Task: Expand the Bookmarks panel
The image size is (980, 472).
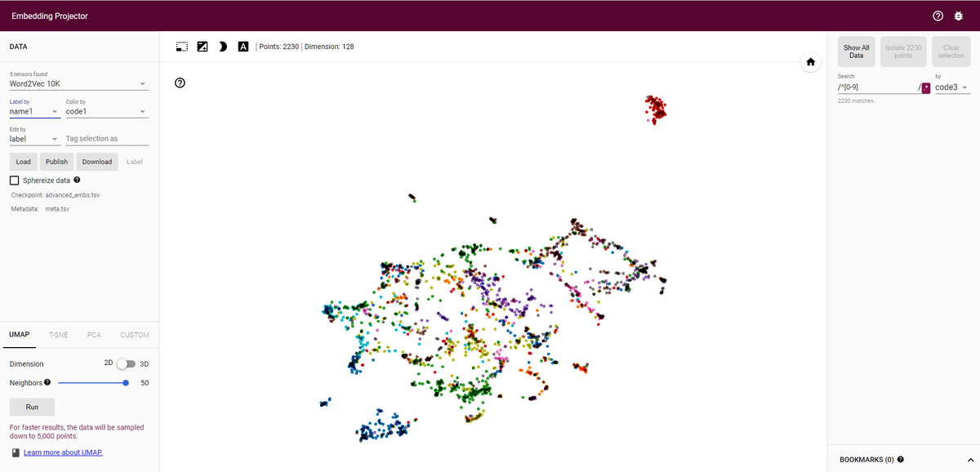Action: click(971, 459)
